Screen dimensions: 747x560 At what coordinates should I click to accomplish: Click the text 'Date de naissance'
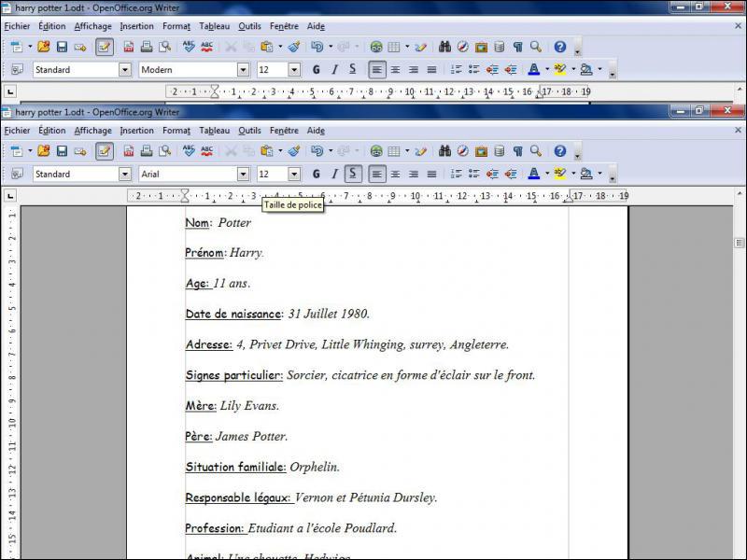pyautogui.click(x=233, y=314)
